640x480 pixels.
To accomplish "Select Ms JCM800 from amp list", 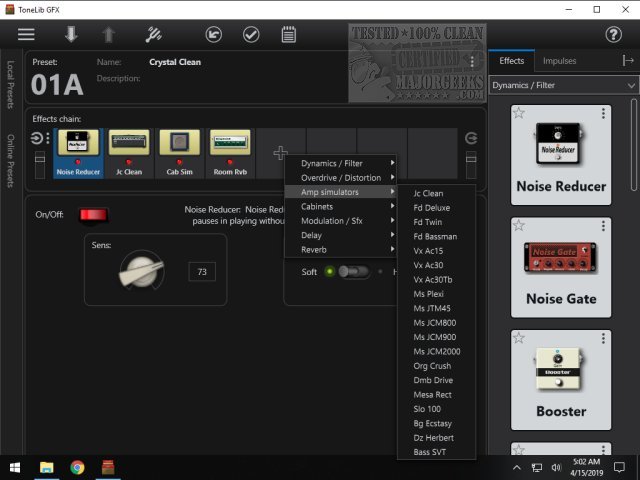I will coord(436,323).
